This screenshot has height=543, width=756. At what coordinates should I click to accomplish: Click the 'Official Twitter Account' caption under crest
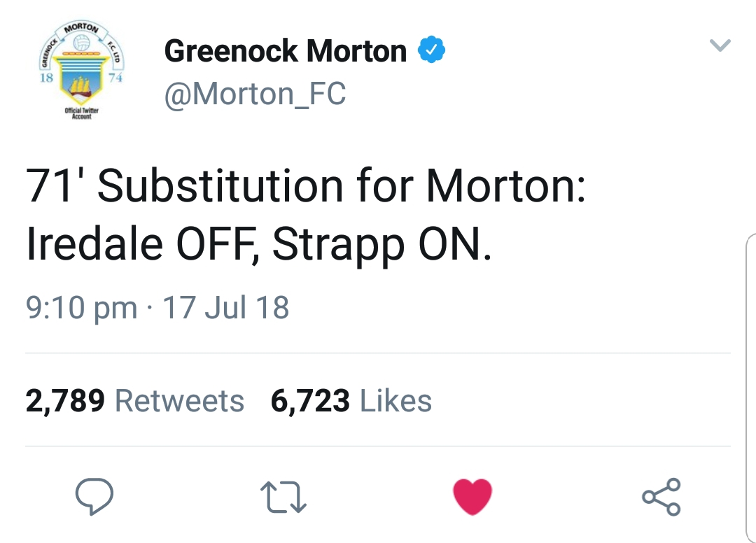click(81, 113)
